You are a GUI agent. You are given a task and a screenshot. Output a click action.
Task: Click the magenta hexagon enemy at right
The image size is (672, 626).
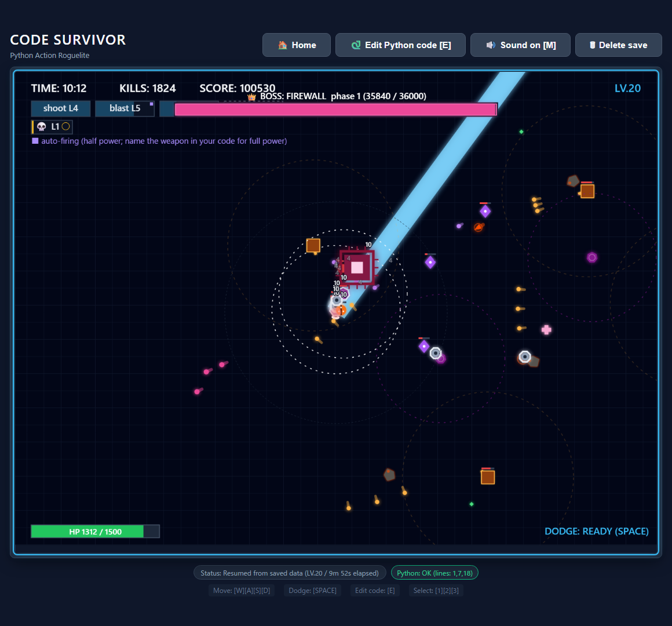pos(592,257)
